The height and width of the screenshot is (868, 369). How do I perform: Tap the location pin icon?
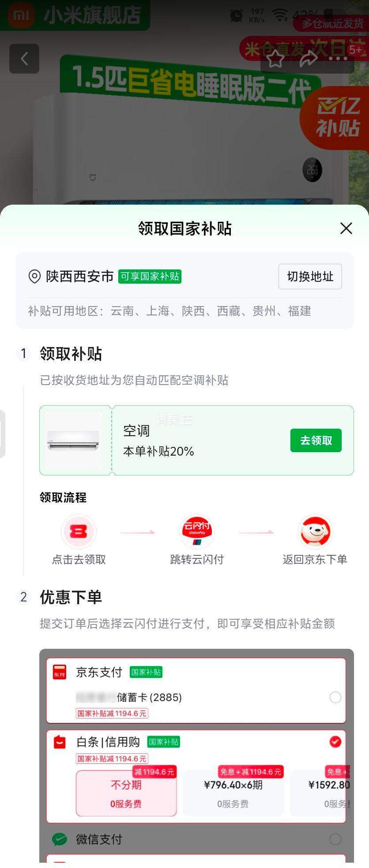(34, 277)
